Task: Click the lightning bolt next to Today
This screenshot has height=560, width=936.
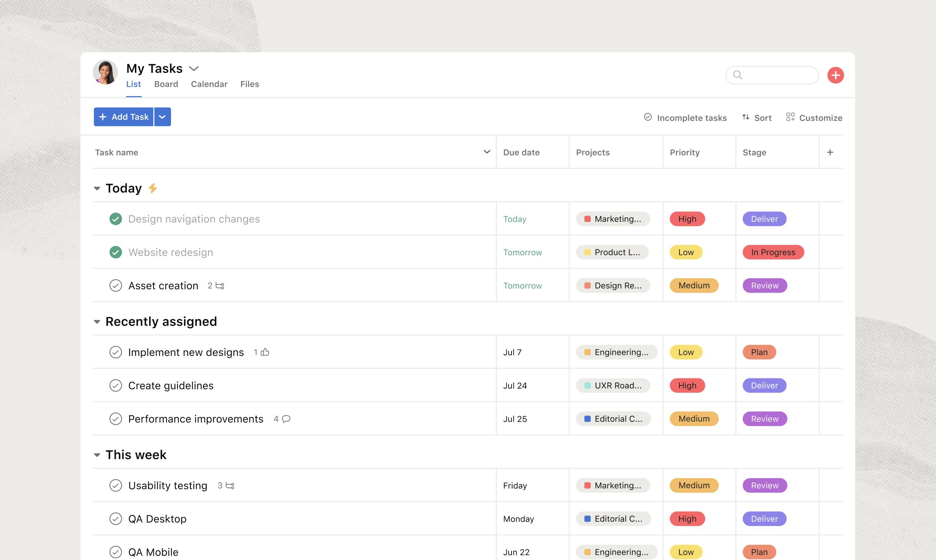Action: tap(153, 188)
